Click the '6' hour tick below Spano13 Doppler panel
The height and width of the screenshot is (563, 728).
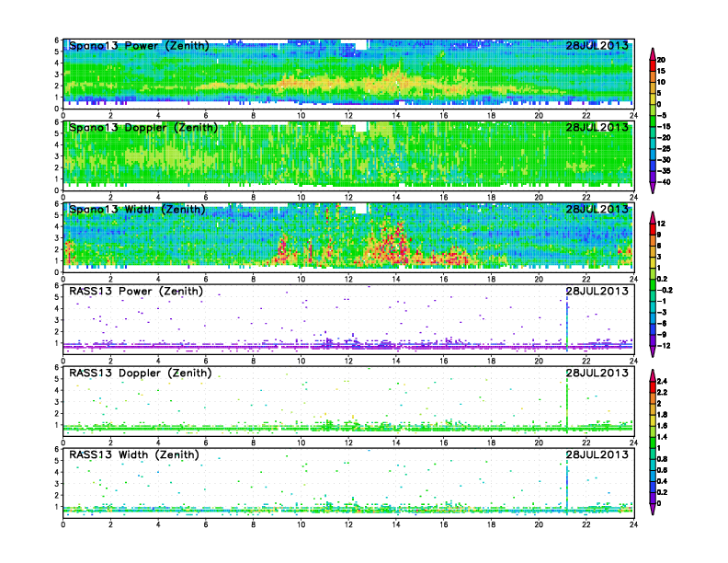(x=206, y=198)
